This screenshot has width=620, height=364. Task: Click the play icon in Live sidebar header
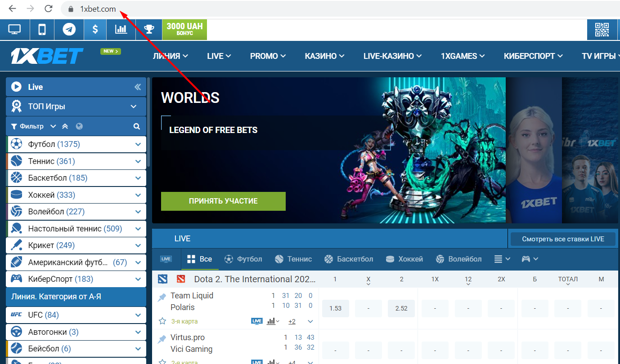coord(16,87)
